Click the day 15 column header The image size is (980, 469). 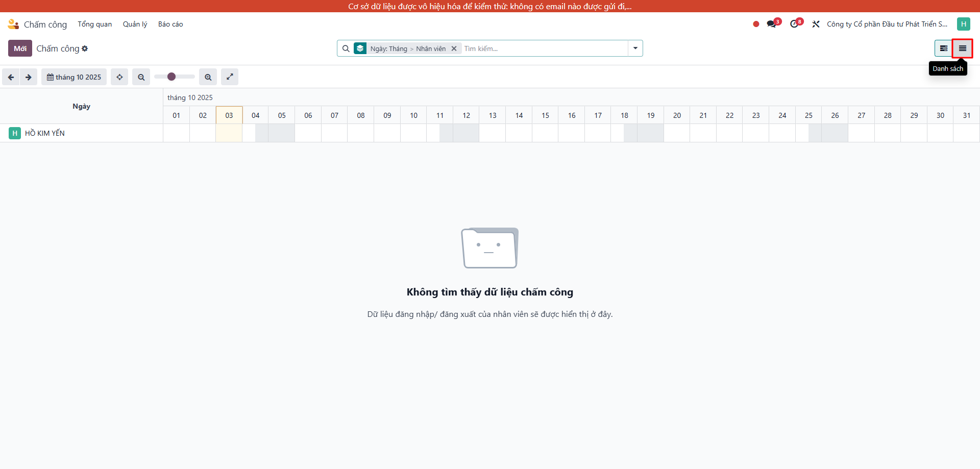pyautogui.click(x=545, y=115)
